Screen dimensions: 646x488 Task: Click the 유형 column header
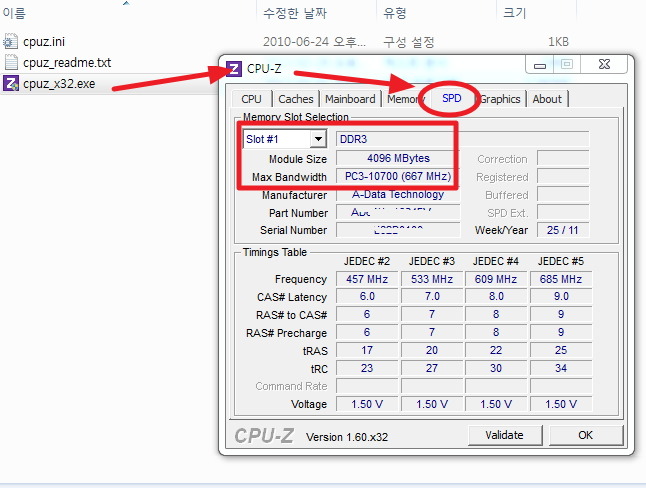coord(395,12)
